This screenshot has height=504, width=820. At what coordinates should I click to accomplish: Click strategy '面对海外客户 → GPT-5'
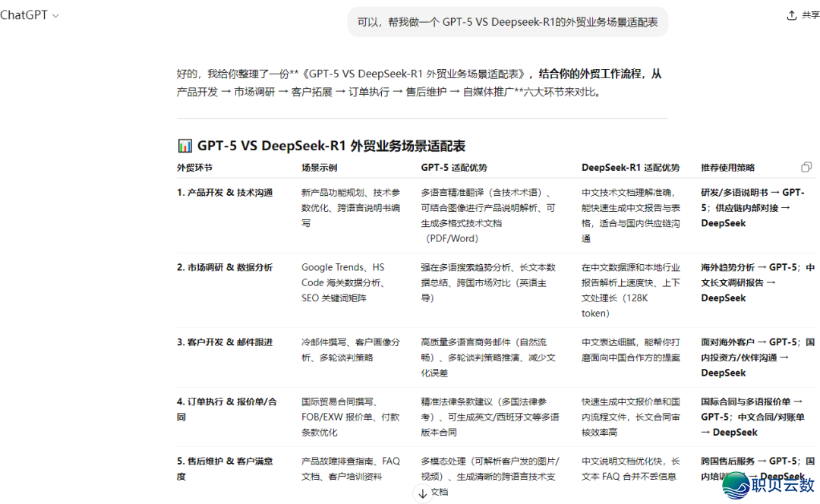[x=758, y=357]
